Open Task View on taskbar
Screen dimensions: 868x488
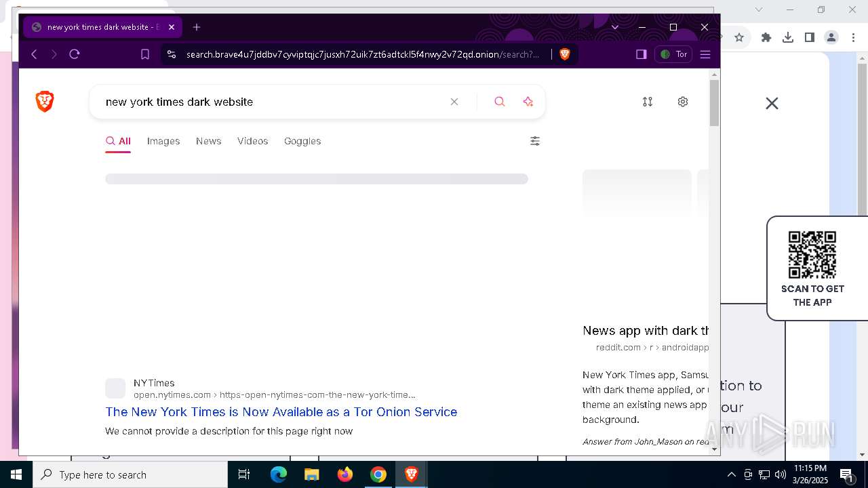(x=244, y=474)
